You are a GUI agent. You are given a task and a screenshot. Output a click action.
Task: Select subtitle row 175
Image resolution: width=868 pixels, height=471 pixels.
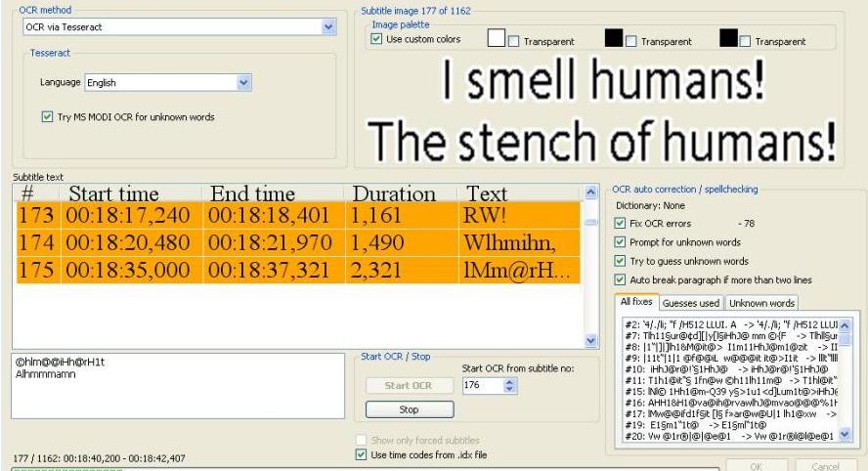298,270
